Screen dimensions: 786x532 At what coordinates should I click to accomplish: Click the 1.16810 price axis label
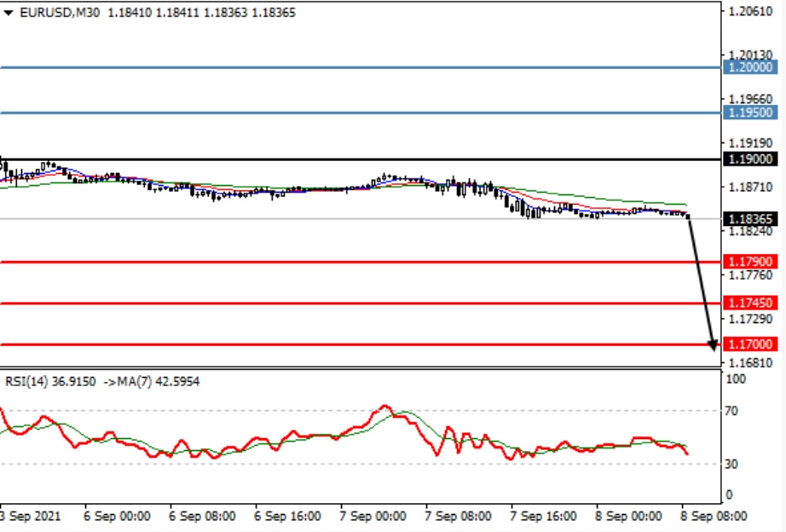coord(750,362)
